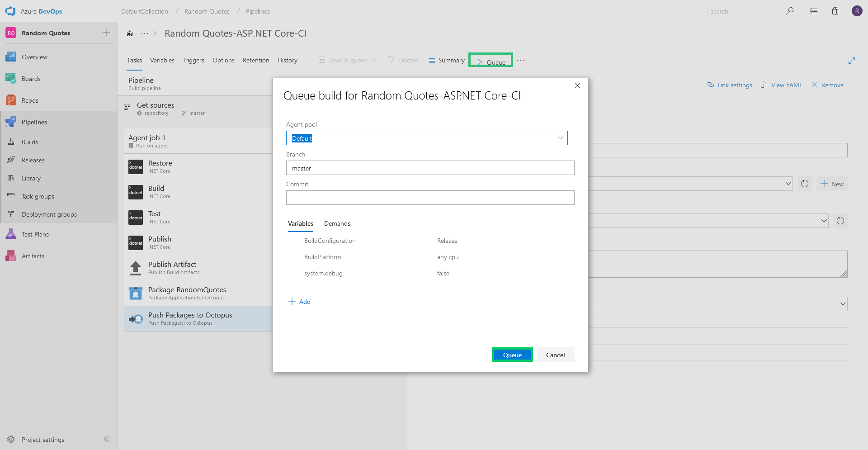Open the Options tab

tap(223, 60)
